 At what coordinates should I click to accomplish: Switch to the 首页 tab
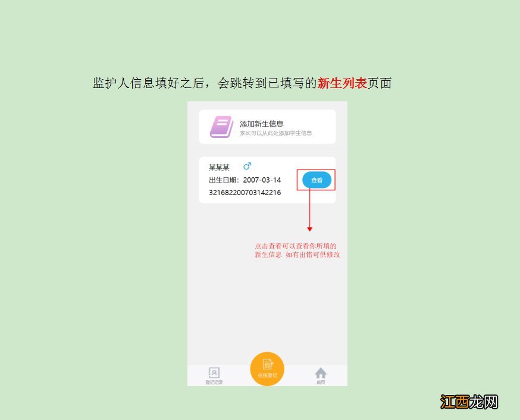point(321,377)
